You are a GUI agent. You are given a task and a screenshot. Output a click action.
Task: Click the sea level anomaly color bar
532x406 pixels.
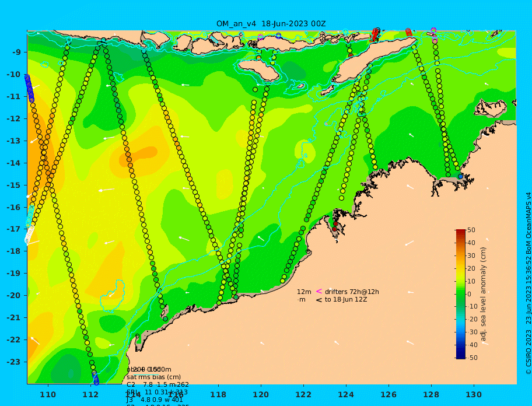(x=460, y=294)
